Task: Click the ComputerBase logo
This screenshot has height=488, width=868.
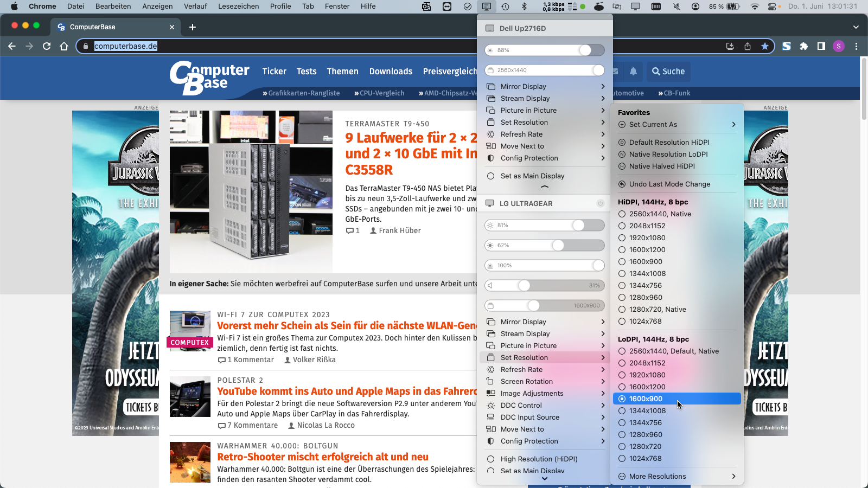Action: (209, 78)
